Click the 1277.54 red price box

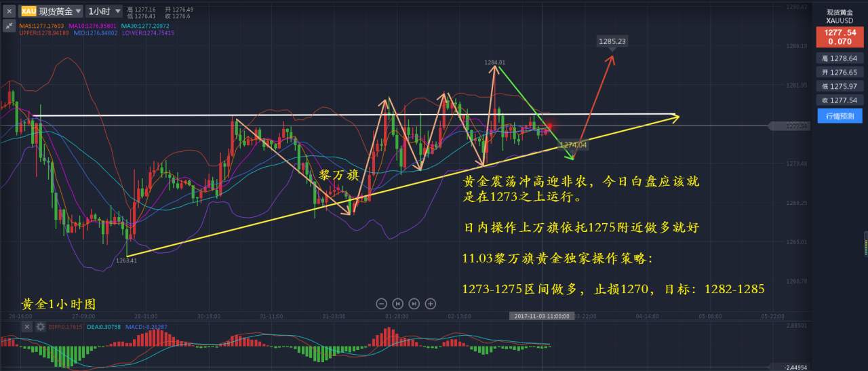[x=840, y=36]
